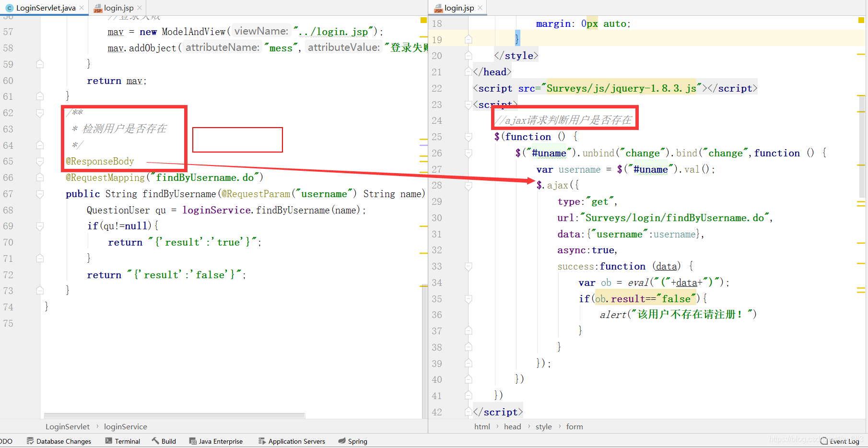Image resolution: width=868 pixels, height=448 pixels.
Task: Click the Java class icon on LoginServlet tab
Action: click(10, 8)
